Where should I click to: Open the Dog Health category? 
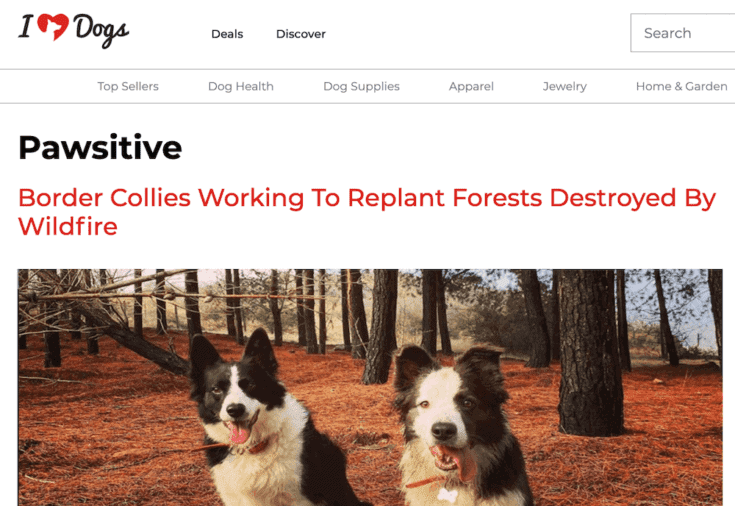tap(240, 86)
